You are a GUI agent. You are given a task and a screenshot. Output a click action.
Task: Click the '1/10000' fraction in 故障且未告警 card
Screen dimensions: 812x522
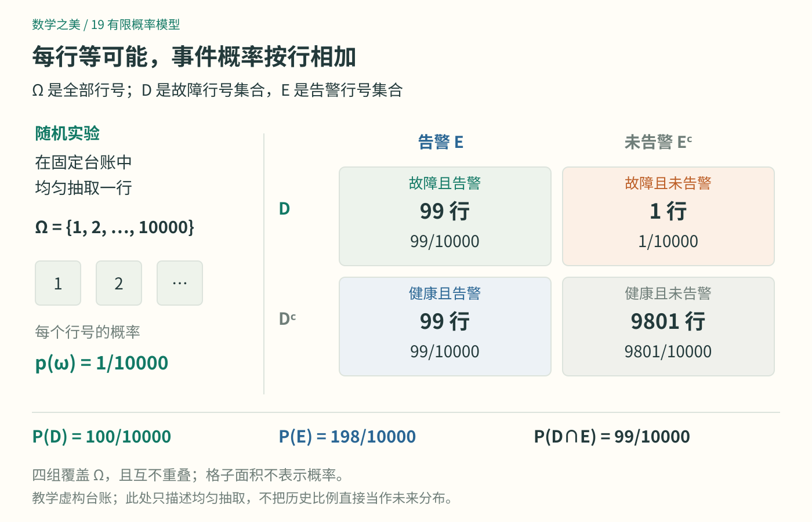[x=668, y=241]
